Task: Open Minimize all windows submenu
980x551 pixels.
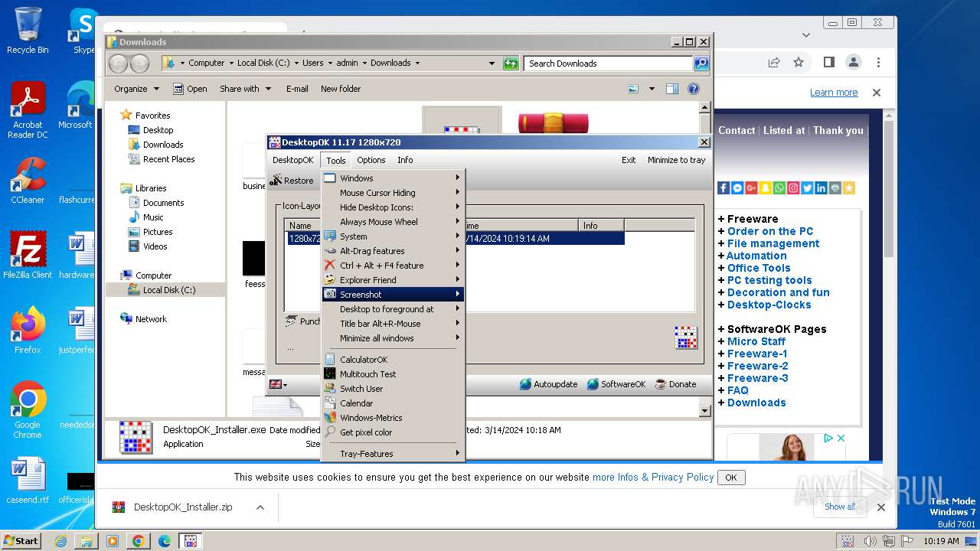Action: [x=393, y=338]
